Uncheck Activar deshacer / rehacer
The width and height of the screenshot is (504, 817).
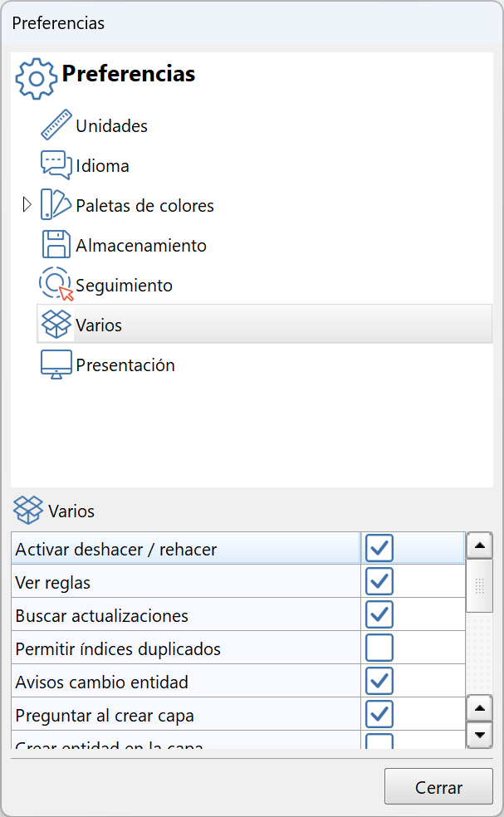379,548
